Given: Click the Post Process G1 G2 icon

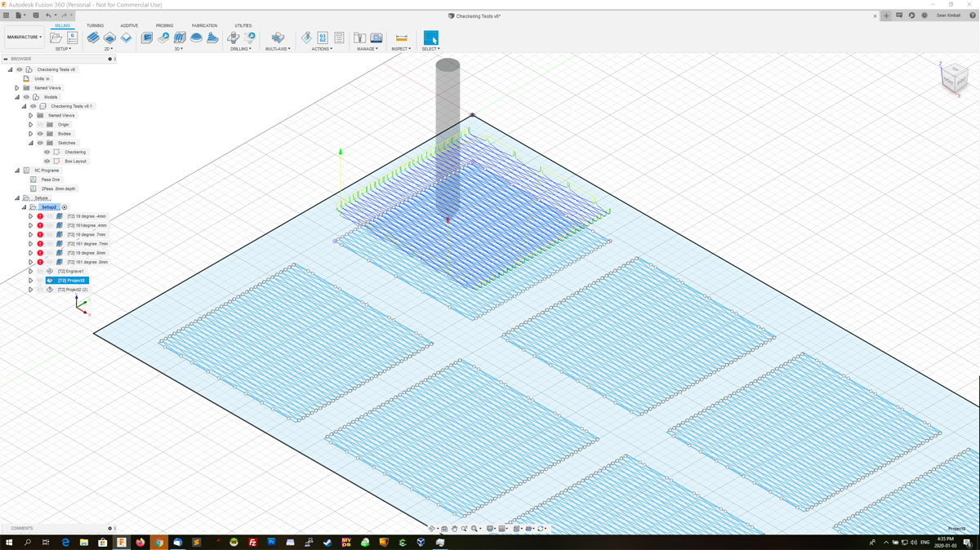Looking at the screenshot, I should pos(323,38).
